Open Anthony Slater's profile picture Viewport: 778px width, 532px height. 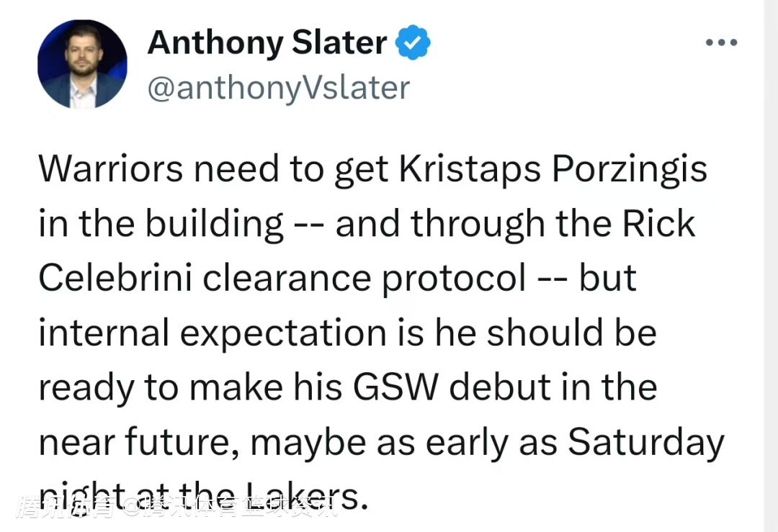pos(82,64)
